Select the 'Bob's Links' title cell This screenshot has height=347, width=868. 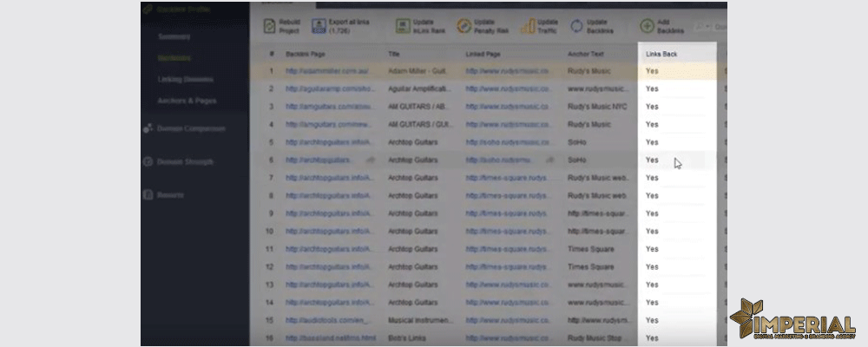405,337
